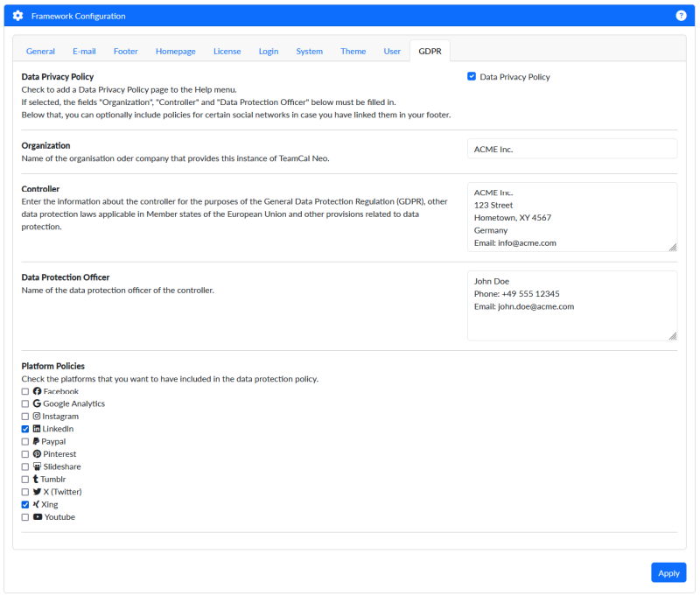This screenshot has width=700, height=596.
Task: Check the Slideshare platform checkbox
Action: pyautogui.click(x=25, y=467)
